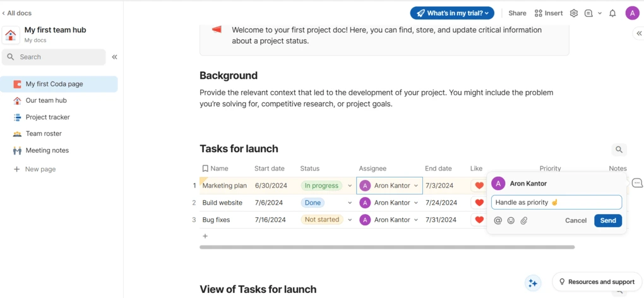Image resolution: width=644 pixels, height=298 pixels.
Task: Select the Bug fixes cell
Action: click(216, 220)
